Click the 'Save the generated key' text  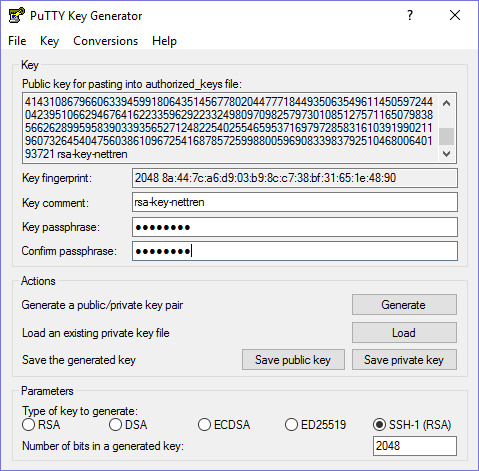[x=79, y=360]
